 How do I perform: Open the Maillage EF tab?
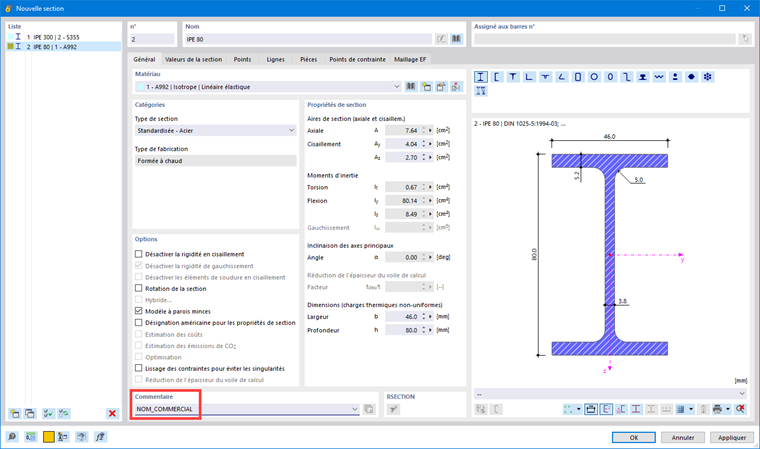pyautogui.click(x=410, y=59)
